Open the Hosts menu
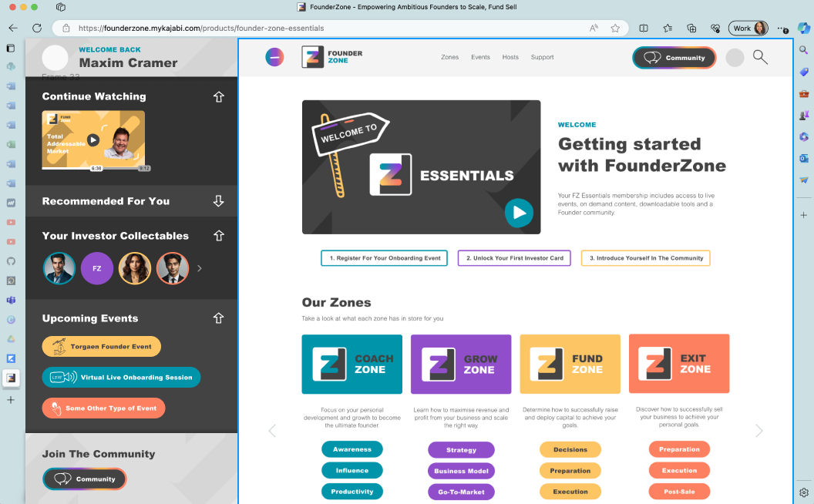The image size is (814, 504). point(510,57)
